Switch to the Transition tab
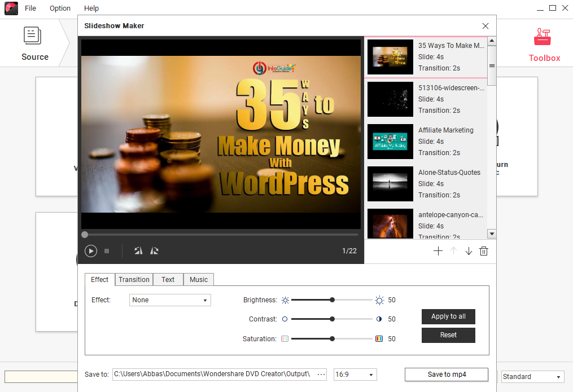Screen dimensions: 573x392 click(134, 280)
